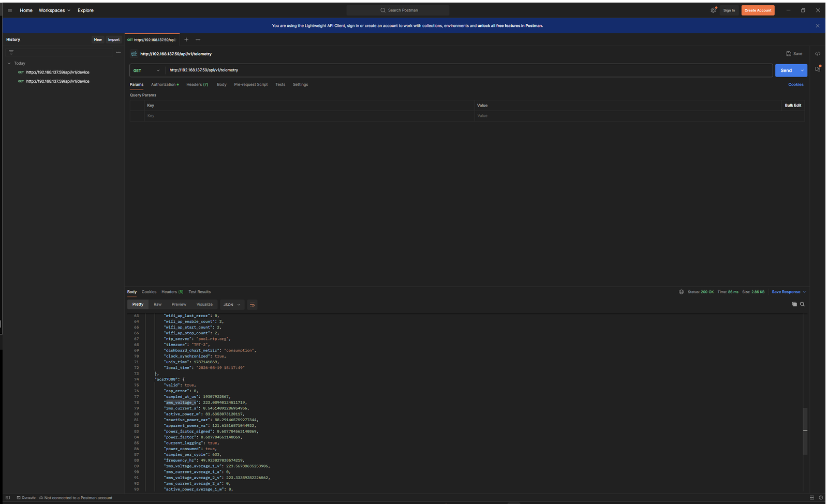Open the history view more actions ellipsis
828x504 pixels.
pyautogui.click(x=118, y=52)
